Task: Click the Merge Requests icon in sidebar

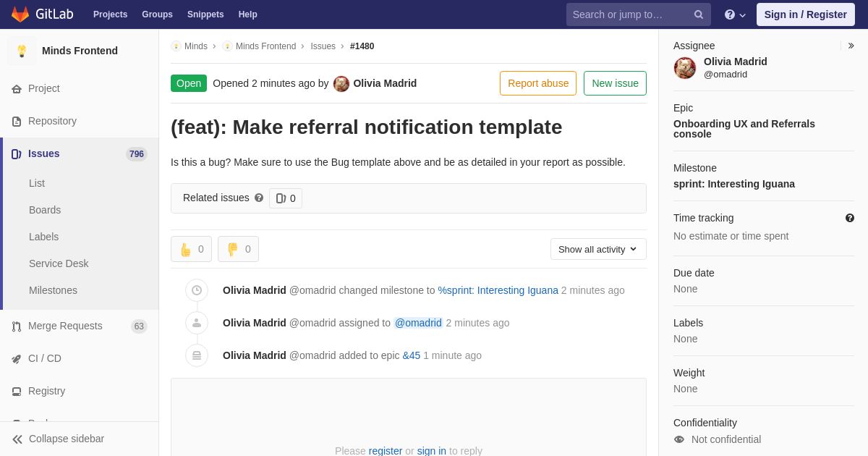Action: 17,326
